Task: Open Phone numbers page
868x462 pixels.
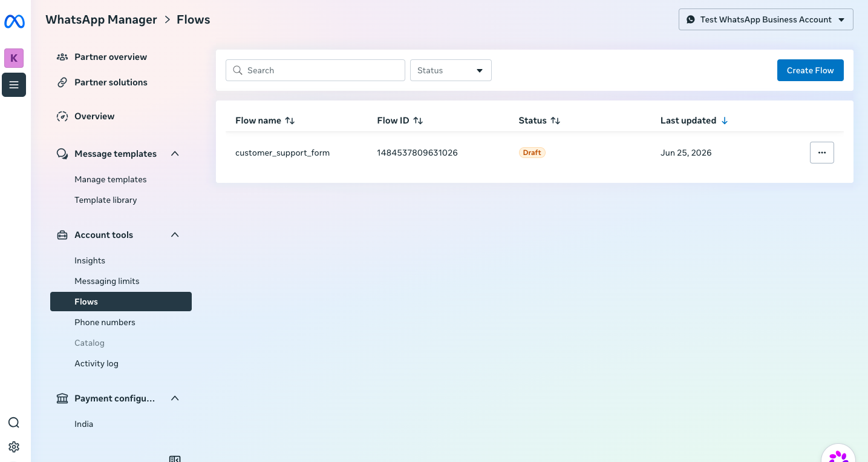Action: pos(105,322)
